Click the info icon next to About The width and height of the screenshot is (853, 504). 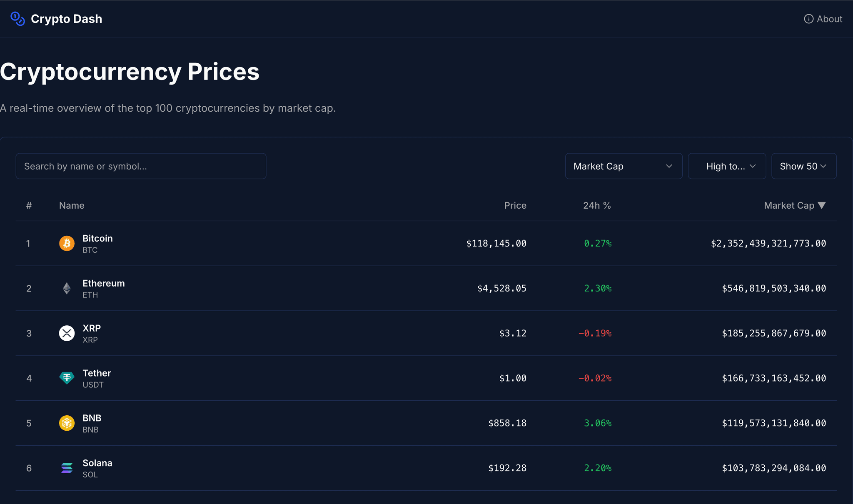point(808,19)
